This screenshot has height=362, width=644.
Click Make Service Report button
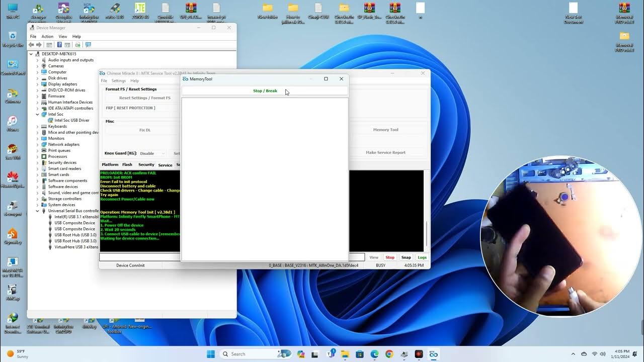(386, 152)
